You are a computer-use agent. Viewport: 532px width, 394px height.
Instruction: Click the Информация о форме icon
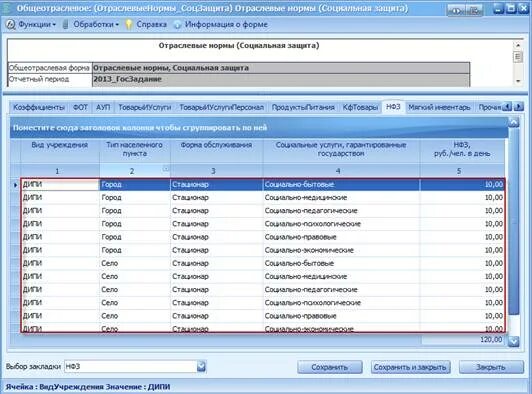(177, 24)
